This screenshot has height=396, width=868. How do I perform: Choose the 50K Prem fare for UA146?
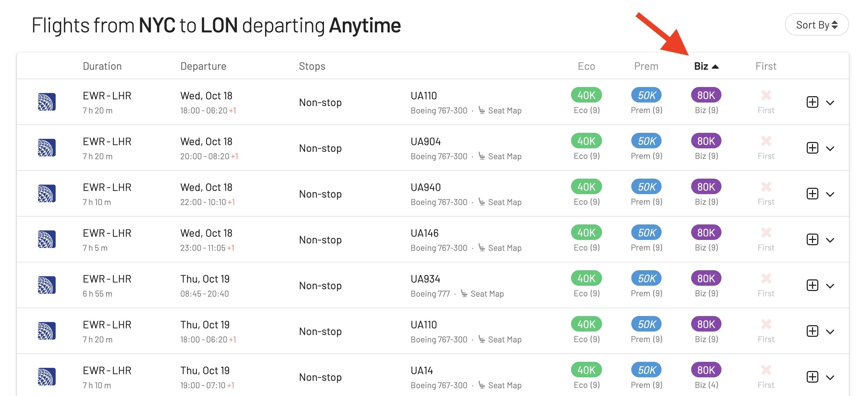tap(646, 233)
